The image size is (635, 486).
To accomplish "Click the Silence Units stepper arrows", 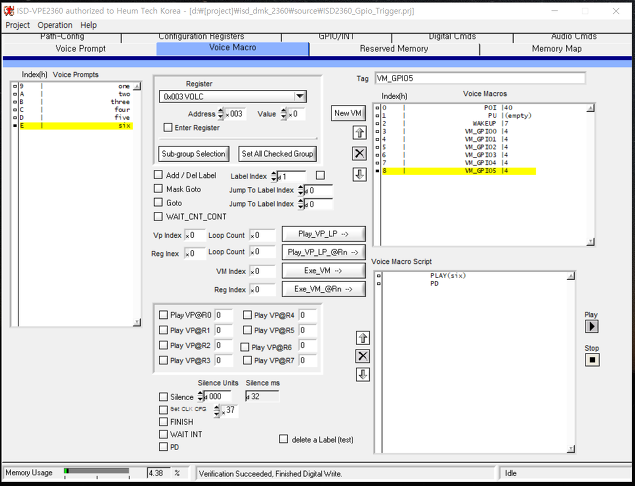I will pos(200,396).
